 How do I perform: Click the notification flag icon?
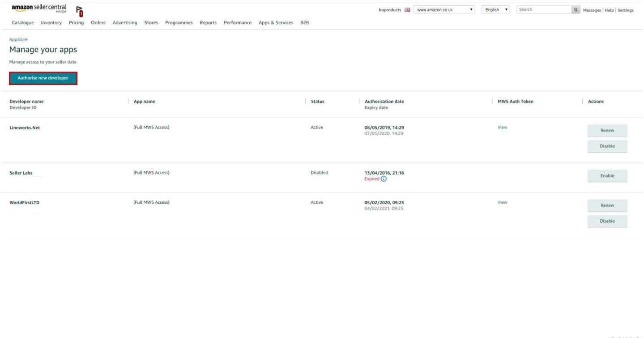click(79, 11)
